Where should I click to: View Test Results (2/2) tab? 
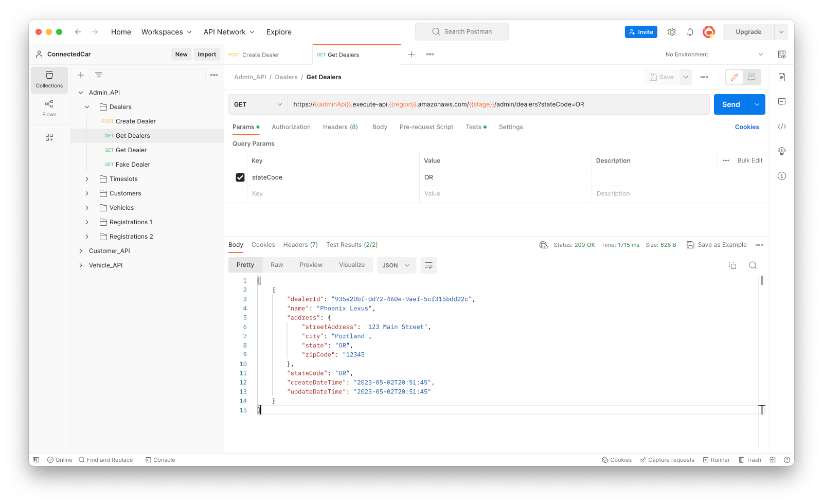[x=352, y=245]
